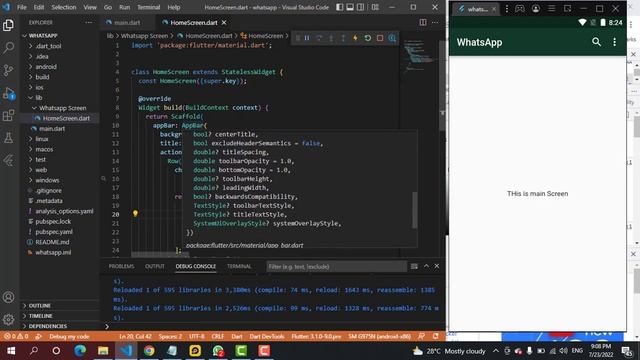Close the HomeScreen.dart tab
This screenshot has width=640, height=360.
224,22
